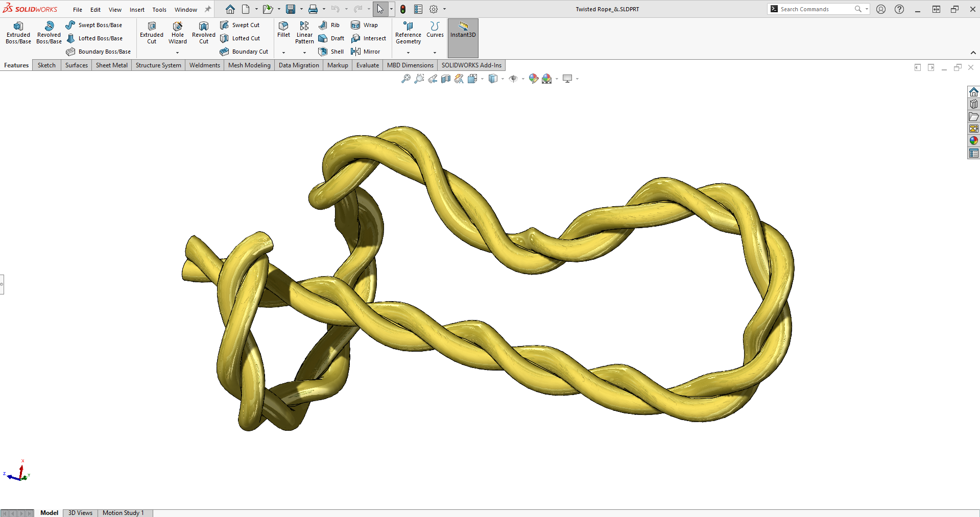Choose the Shell feature
Screen dimensions: 980x517
click(331, 52)
